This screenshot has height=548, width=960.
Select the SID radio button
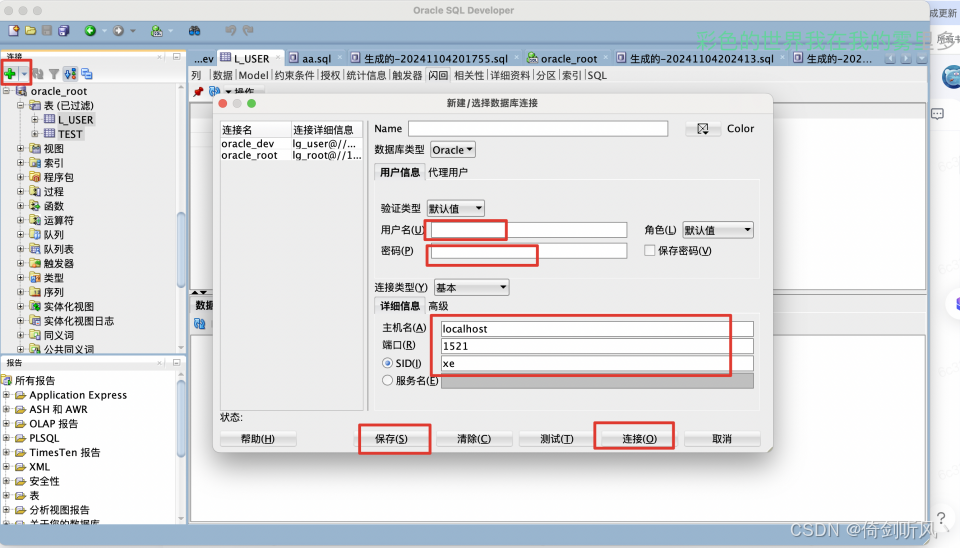pyautogui.click(x=387, y=363)
